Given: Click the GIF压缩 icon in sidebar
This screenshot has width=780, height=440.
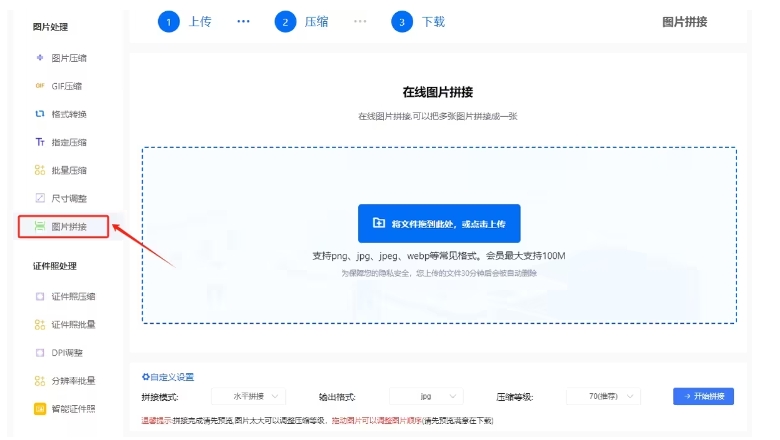Looking at the screenshot, I should (40, 86).
